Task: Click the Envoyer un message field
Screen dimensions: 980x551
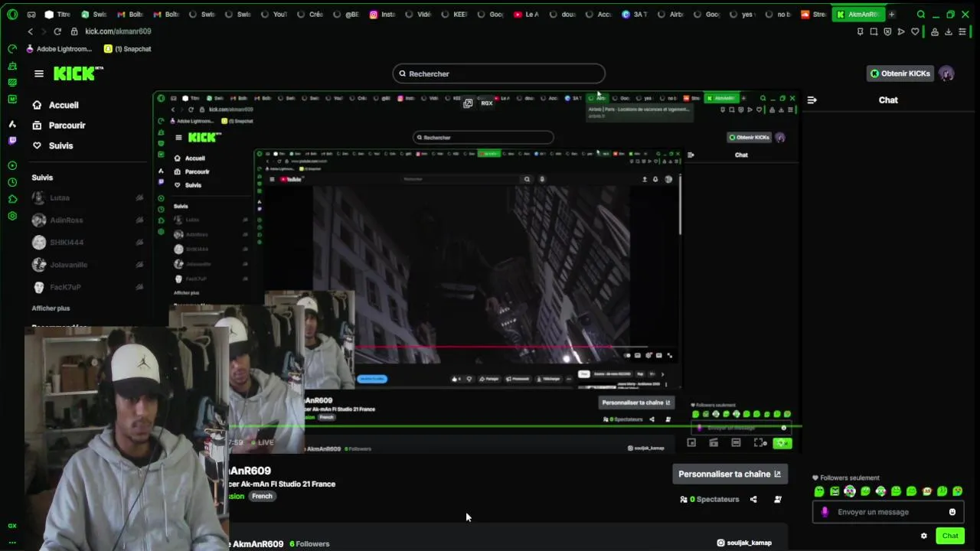Action: point(887,512)
